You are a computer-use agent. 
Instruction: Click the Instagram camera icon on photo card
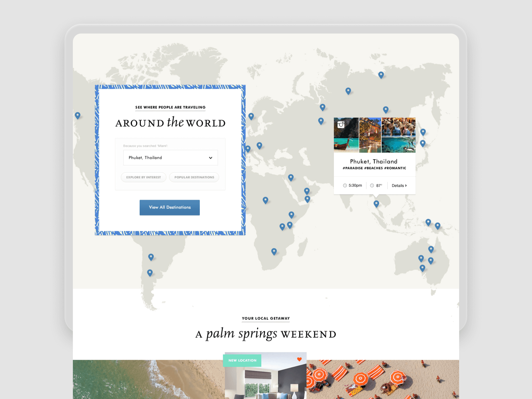(x=341, y=124)
